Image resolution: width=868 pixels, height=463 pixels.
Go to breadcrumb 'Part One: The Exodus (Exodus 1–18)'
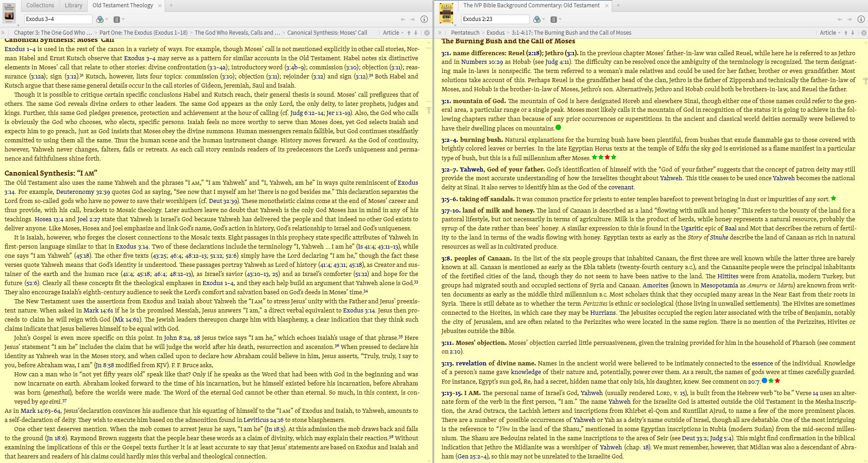coord(143,33)
